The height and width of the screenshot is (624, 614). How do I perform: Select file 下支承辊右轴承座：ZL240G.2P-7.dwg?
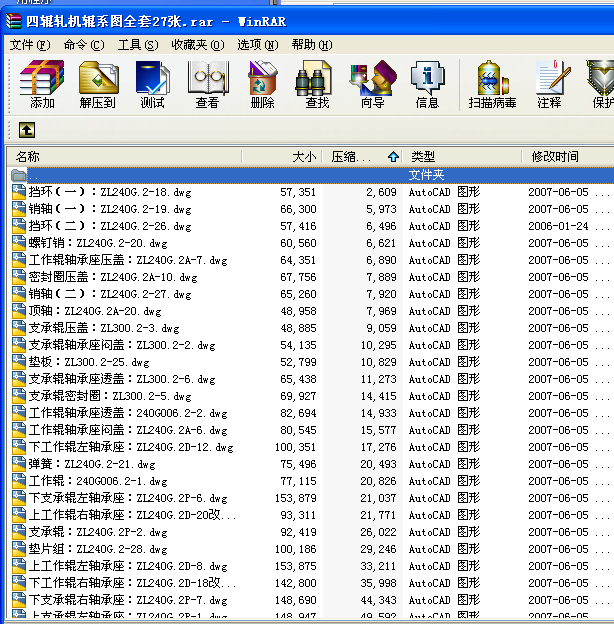128,600
